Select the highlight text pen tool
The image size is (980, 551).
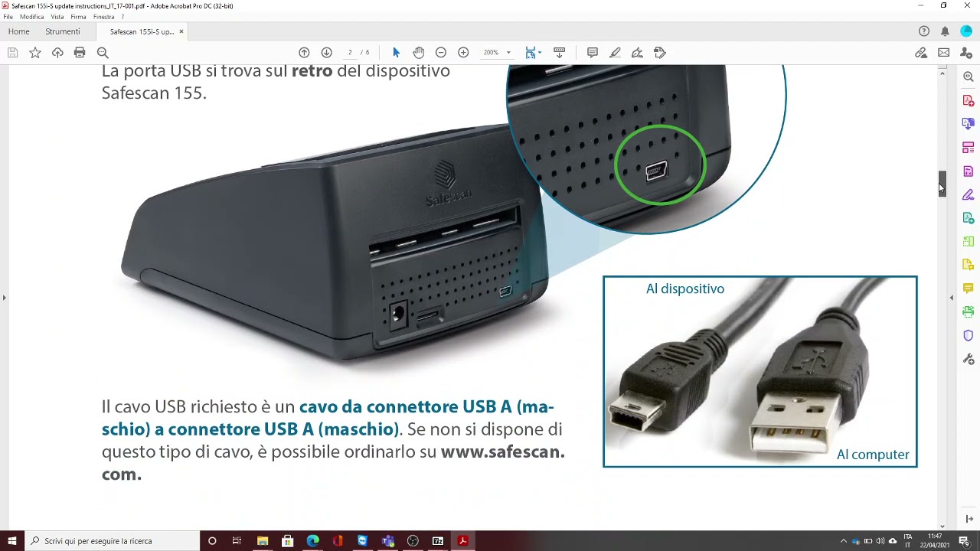pos(615,53)
